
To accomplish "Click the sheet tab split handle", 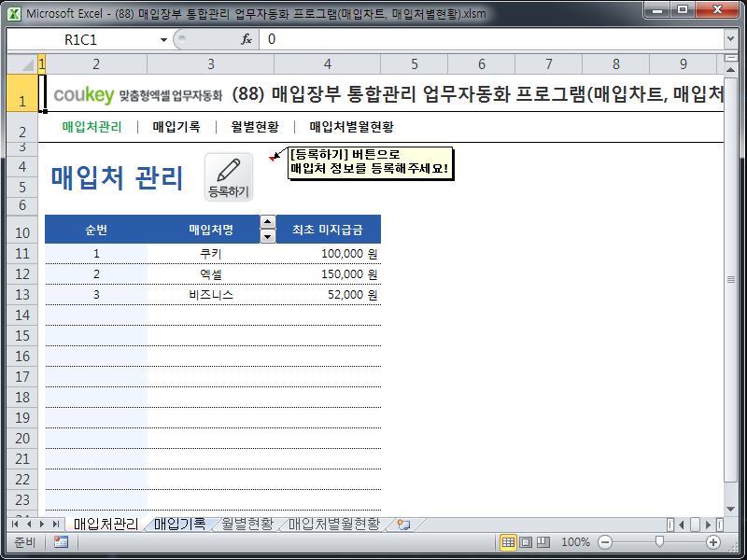I will 670,525.
